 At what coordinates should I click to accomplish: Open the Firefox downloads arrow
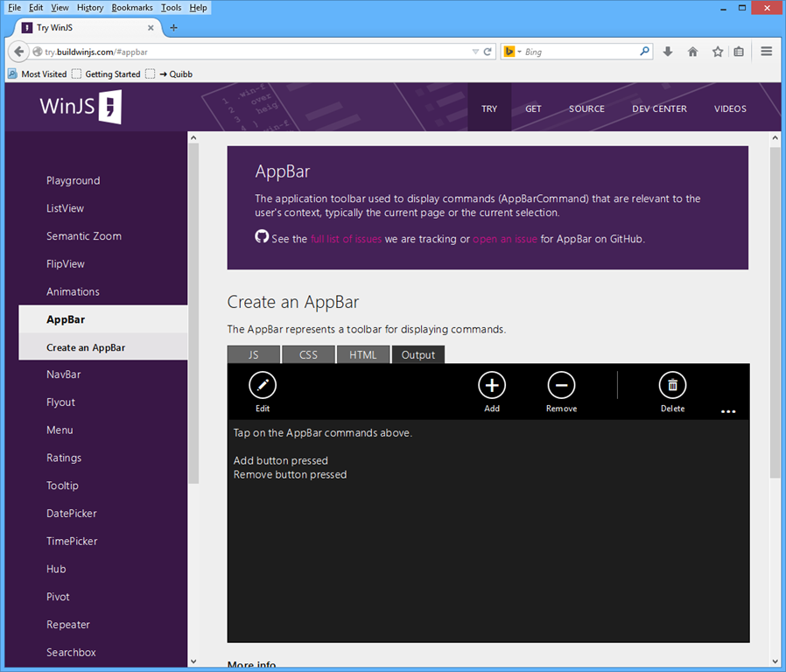pos(668,52)
